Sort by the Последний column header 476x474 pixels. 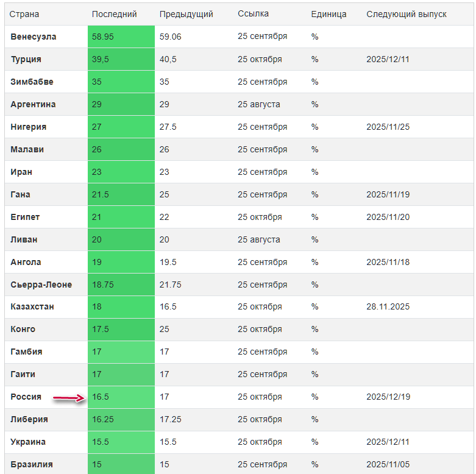[x=114, y=14]
